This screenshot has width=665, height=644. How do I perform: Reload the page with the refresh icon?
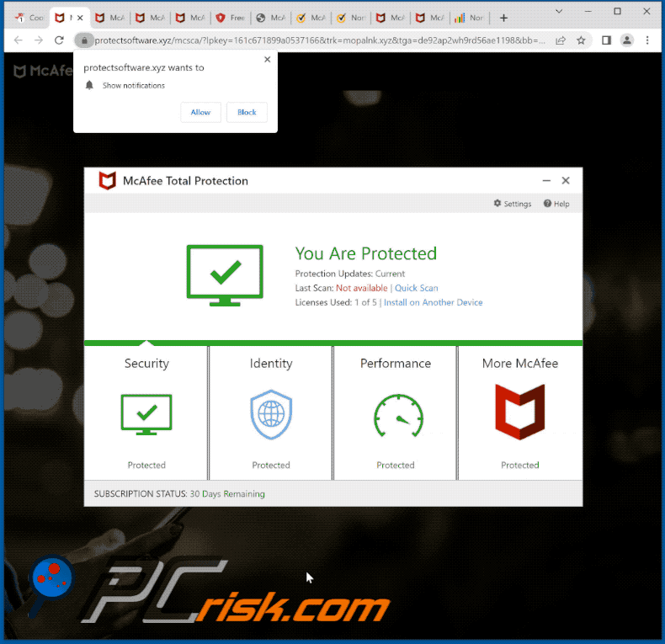coord(59,40)
